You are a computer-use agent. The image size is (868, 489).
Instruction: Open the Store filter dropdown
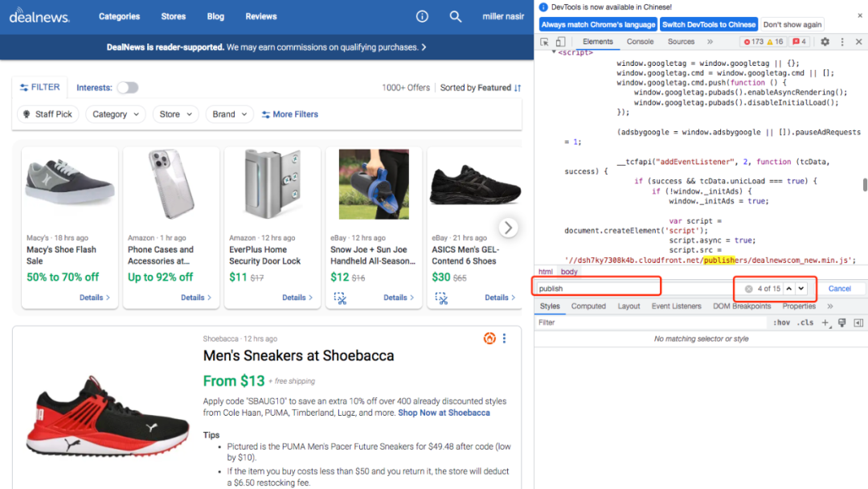(175, 114)
